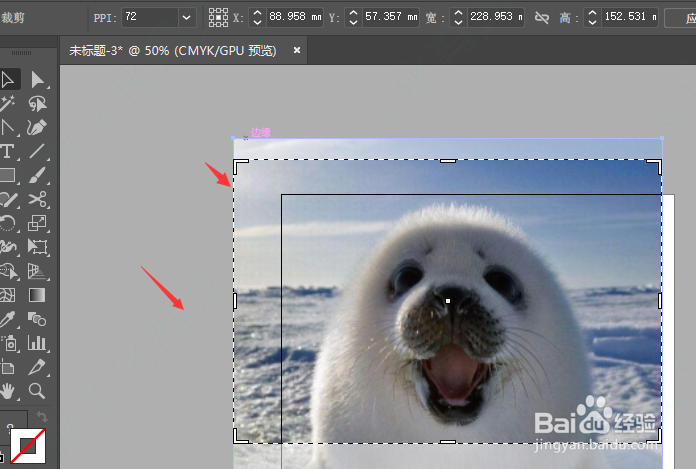Close the 未标题-3* document tab

click(x=297, y=50)
